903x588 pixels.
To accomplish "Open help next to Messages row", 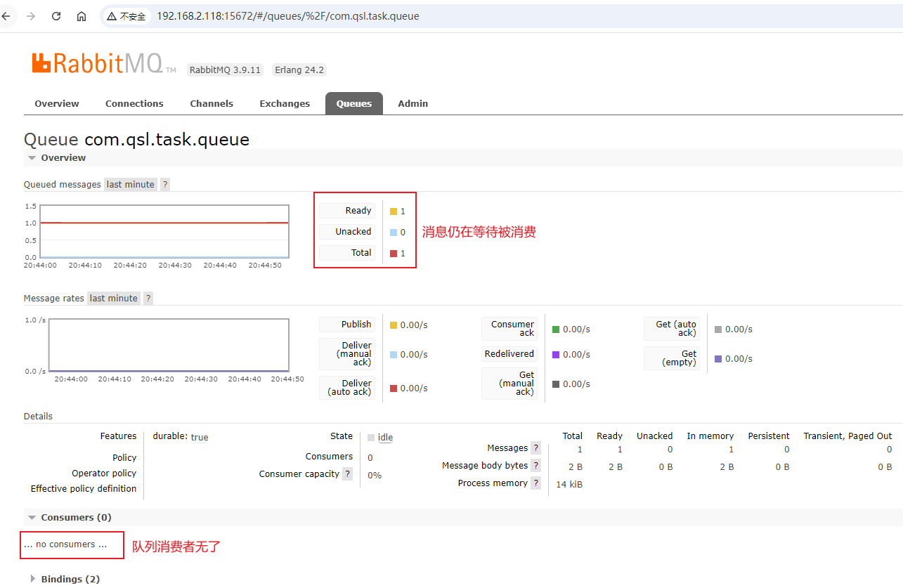I will click(536, 448).
